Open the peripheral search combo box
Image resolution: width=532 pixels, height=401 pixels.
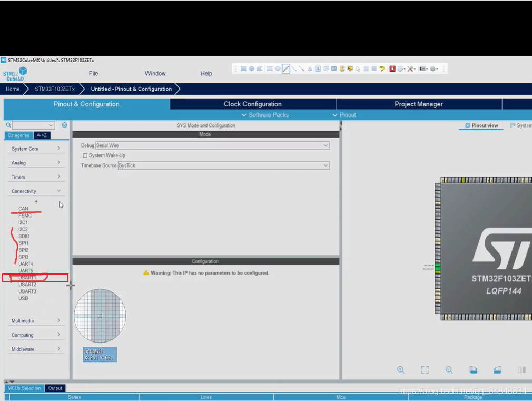pos(33,125)
